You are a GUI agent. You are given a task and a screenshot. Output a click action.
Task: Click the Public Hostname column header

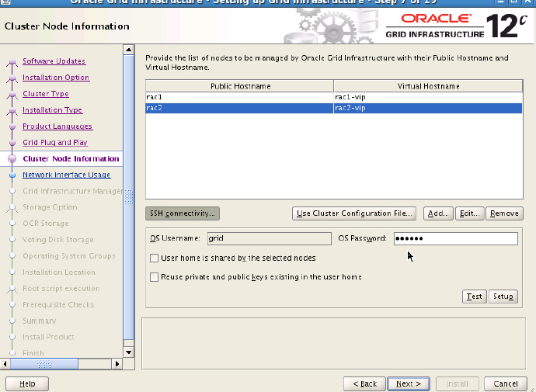pyautogui.click(x=239, y=86)
